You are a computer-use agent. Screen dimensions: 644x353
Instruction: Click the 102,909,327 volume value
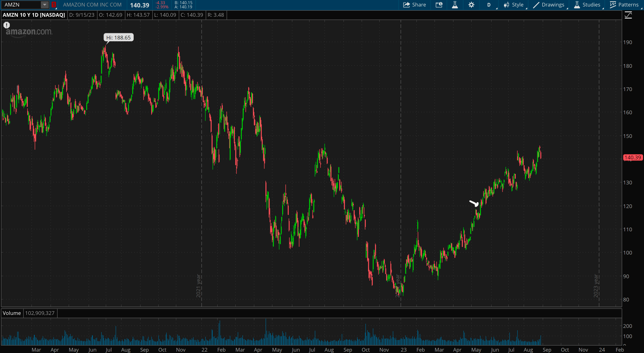(x=40, y=313)
